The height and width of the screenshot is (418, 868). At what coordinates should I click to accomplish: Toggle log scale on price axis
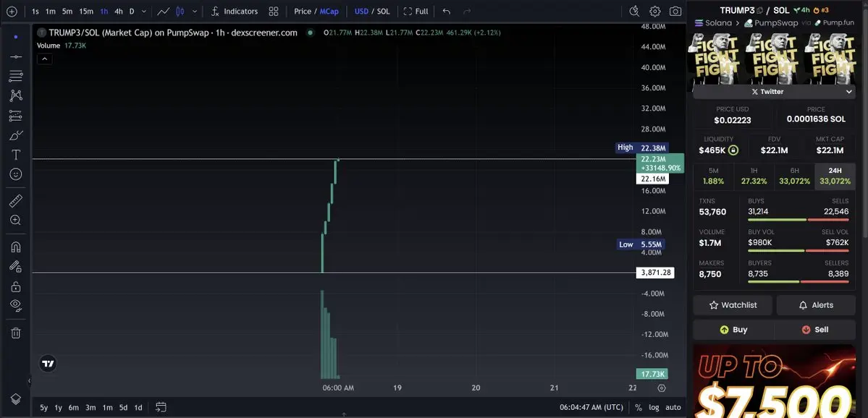pyautogui.click(x=654, y=407)
